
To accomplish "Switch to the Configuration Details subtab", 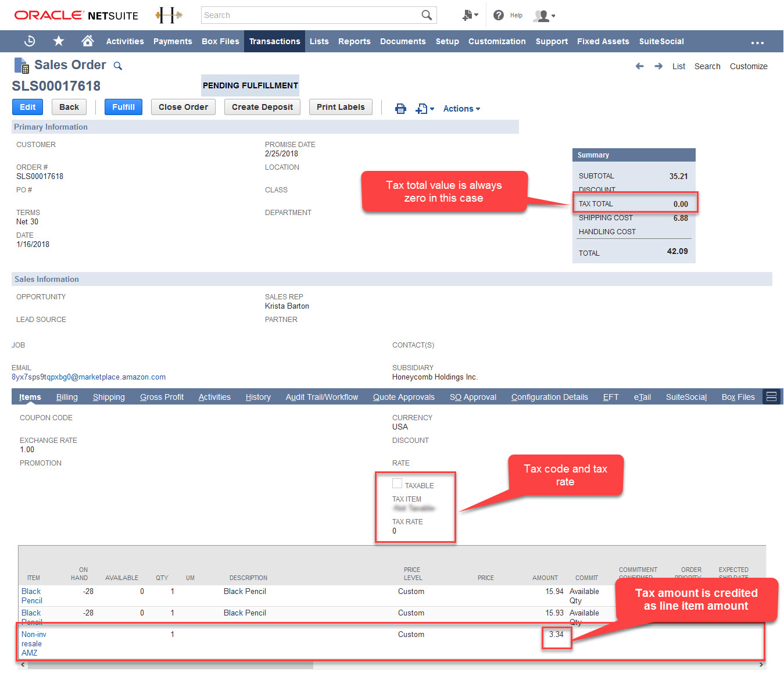I will point(550,397).
